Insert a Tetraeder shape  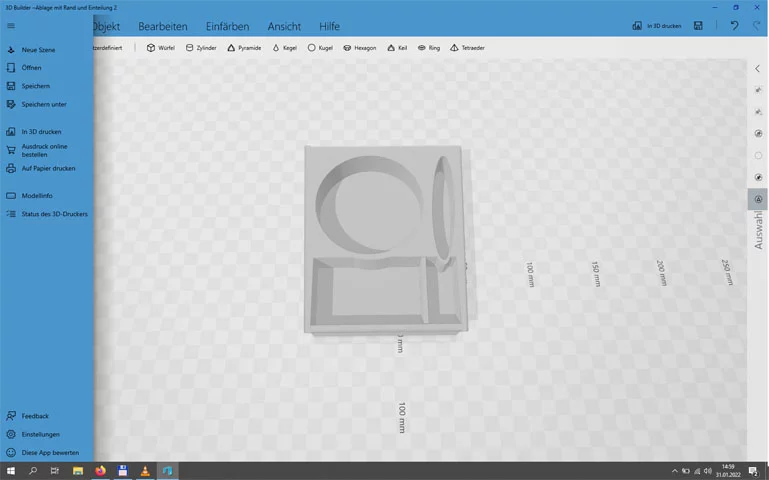468,48
